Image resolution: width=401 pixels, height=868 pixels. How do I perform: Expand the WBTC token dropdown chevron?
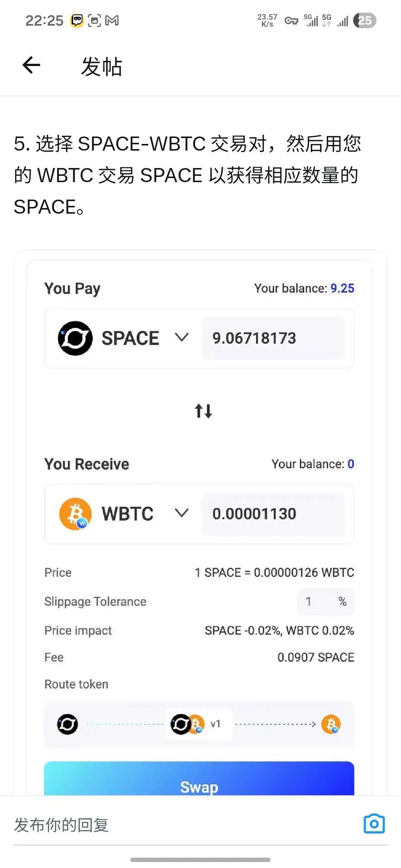[x=182, y=513]
